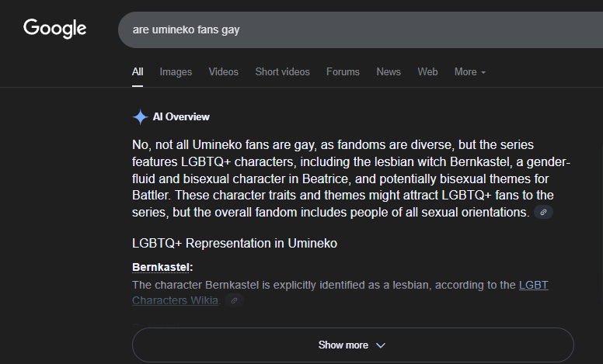Open the Short videos tab

pos(282,72)
